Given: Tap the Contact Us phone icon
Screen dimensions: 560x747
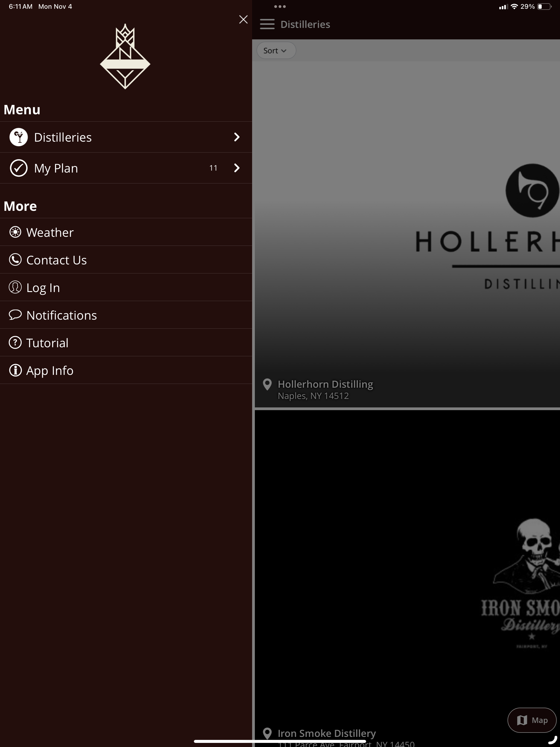Looking at the screenshot, I should 15,260.
